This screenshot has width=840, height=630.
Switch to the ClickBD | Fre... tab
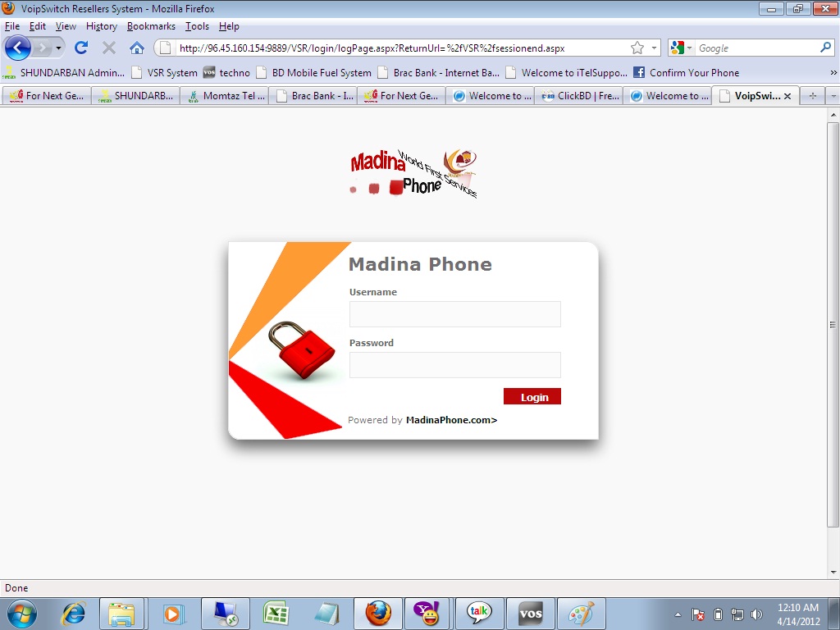[x=578, y=96]
